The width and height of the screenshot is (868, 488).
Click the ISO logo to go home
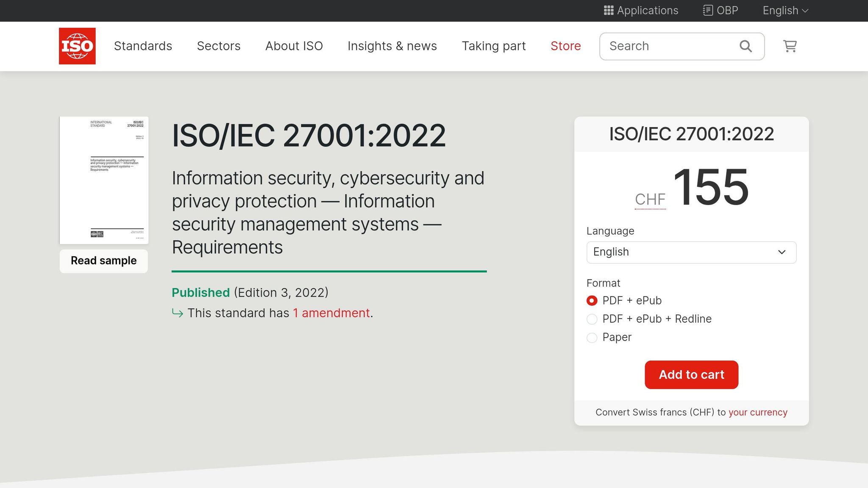(x=77, y=46)
